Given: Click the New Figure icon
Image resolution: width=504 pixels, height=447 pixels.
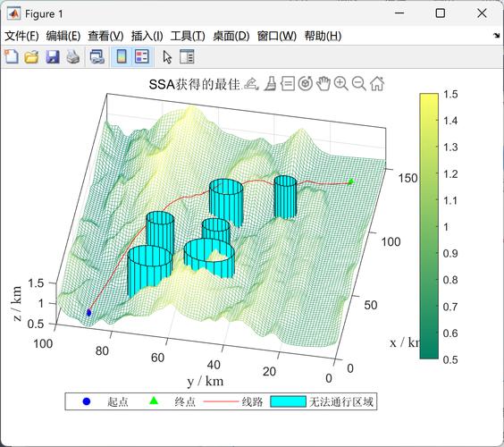Looking at the screenshot, I should [12, 56].
